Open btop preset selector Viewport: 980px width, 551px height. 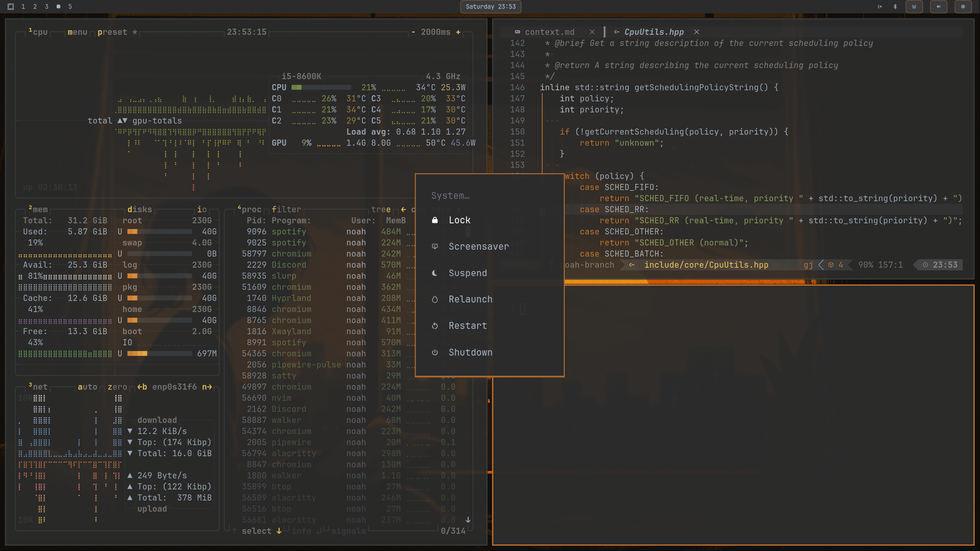coord(112,32)
